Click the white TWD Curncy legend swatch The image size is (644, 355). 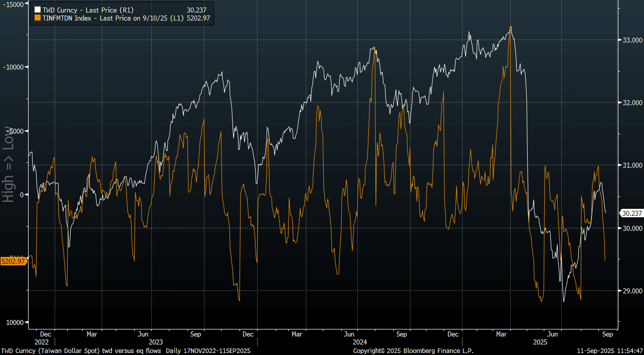click(x=37, y=10)
